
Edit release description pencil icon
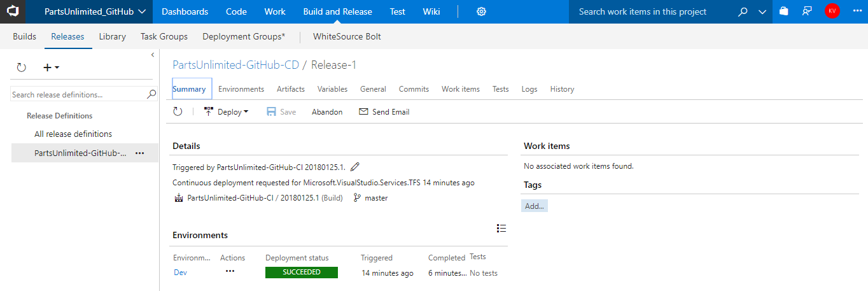tap(355, 167)
